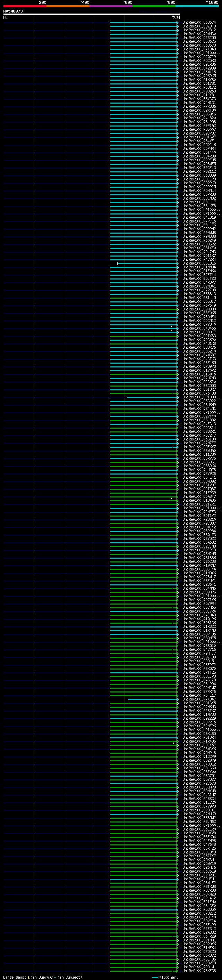Select the UniRef100_Q84RD8 label
This screenshot has height=980, width=222.
pos(199,122)
